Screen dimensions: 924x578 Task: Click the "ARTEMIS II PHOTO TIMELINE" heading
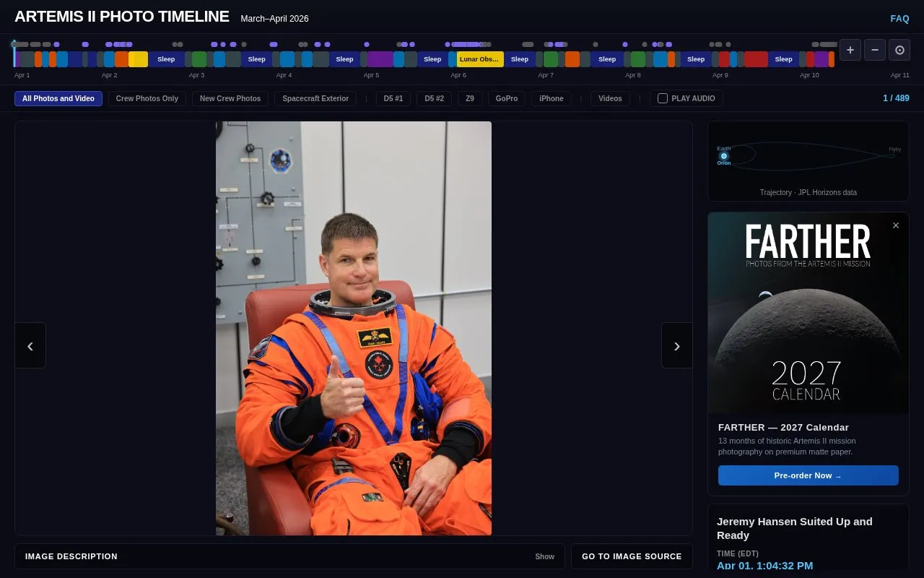pyautogui.click(x=122, y=17)
